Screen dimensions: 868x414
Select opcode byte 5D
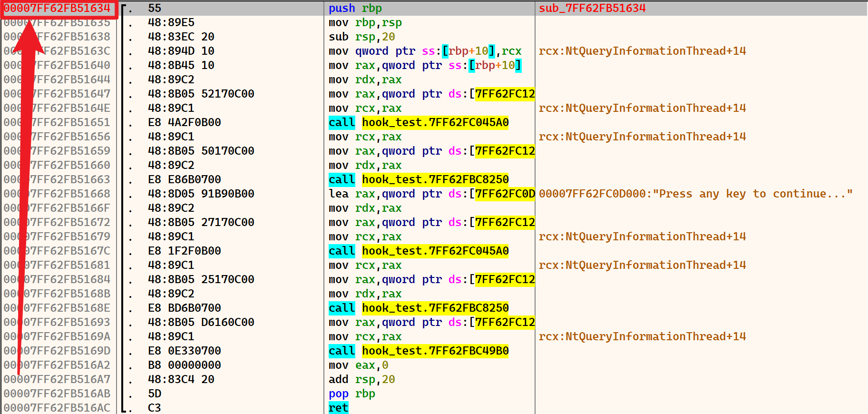[155, 394]
